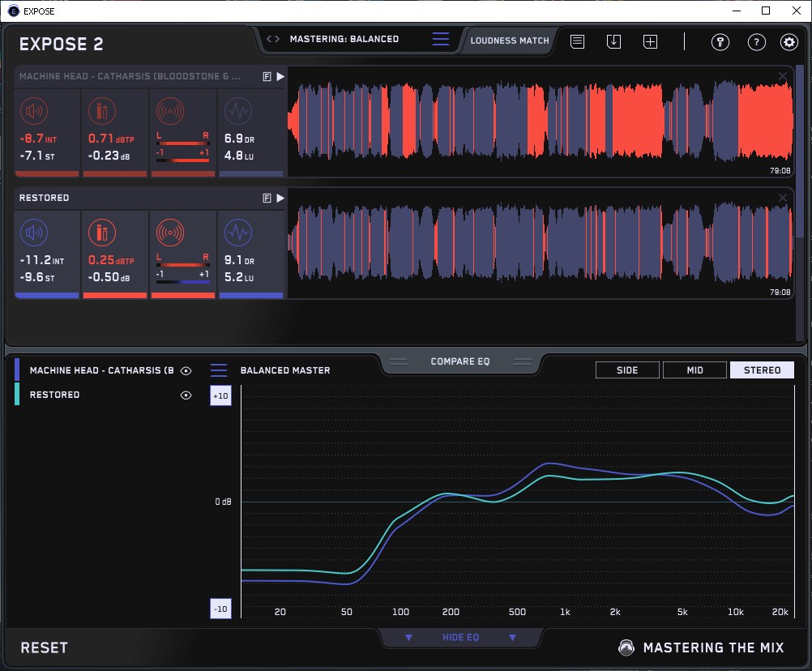812x671 pixels.
Task: Click the loudness speaker icon for Restored track
Action: click(x=33, y=234)
